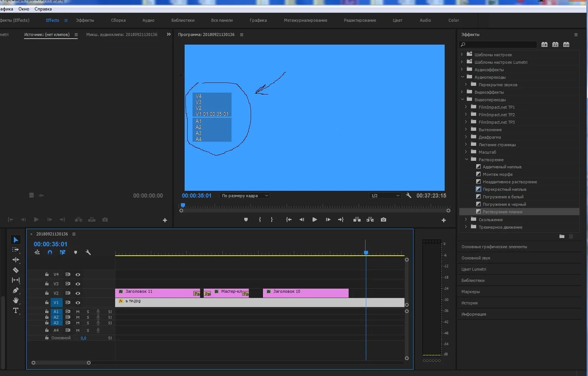
Task: Select the Slip tool
Action: [16, 280]
